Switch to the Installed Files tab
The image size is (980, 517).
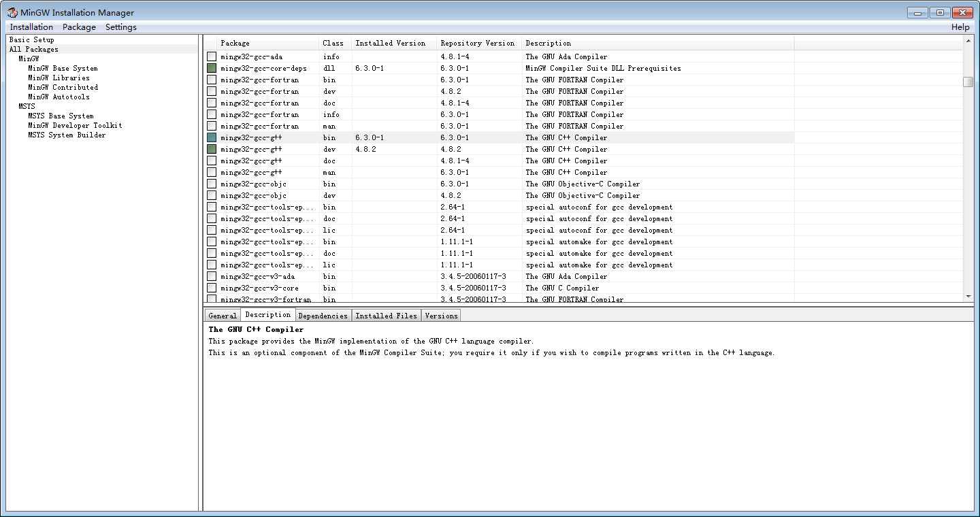(387, 316)
